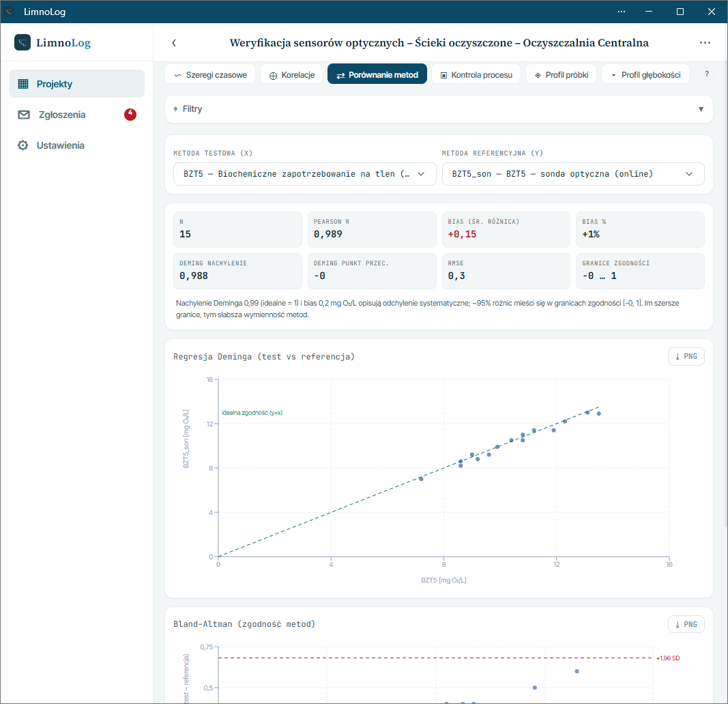
Task: Switch to the Szeregi czasowe tab
Action: [210, 75]
